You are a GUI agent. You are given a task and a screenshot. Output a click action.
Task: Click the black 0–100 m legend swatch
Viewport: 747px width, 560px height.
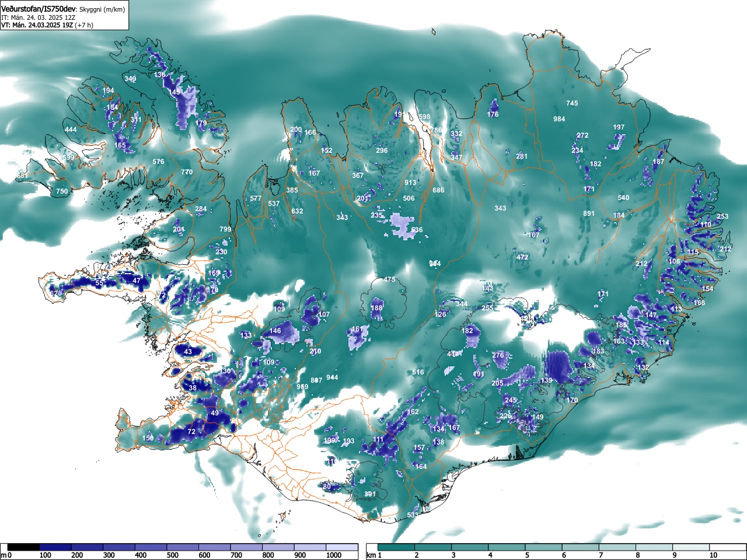tap(24, 547)
